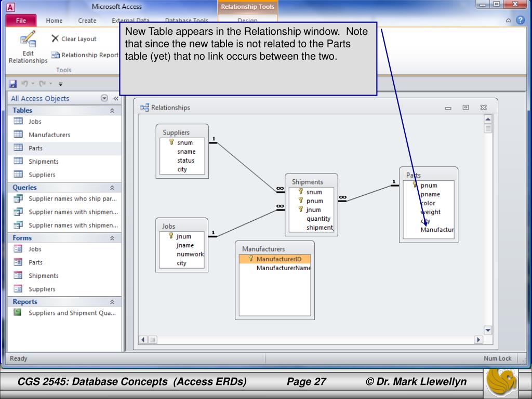
Task: Click the horizontal scrollbar thumb
Action: [153, 340]
